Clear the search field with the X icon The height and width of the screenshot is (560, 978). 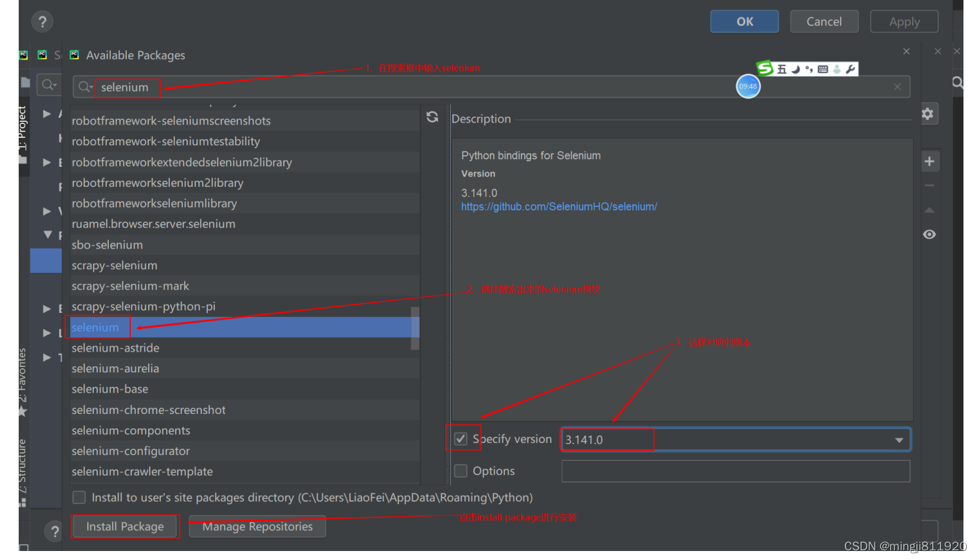[x=897, y=87]
